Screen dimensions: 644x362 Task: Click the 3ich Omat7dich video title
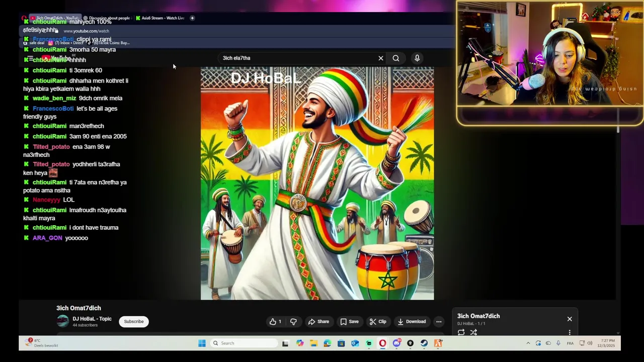coord(78,308)
